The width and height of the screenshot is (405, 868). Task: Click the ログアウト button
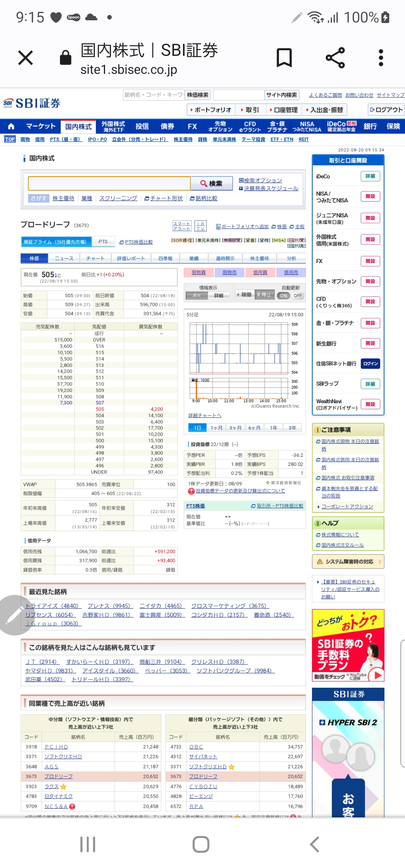(x=386, y=110)
